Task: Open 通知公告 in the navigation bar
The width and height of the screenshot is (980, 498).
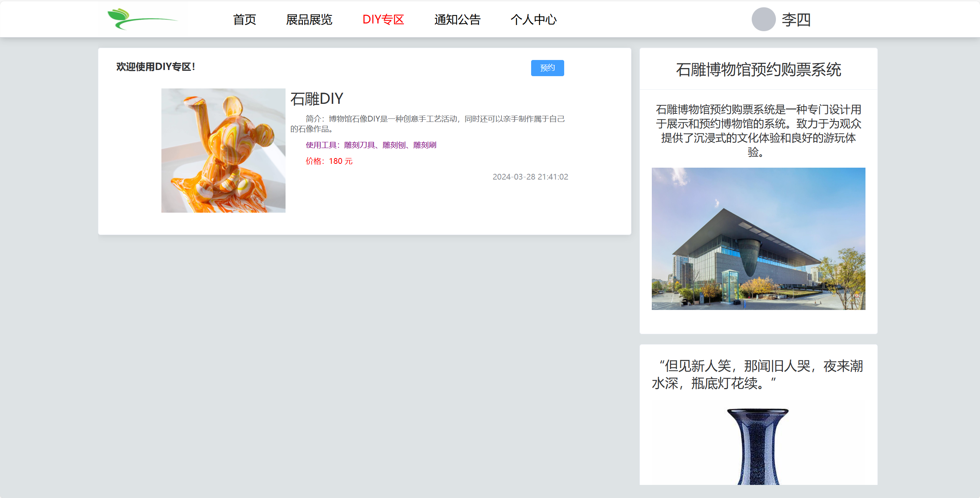Action: pos(457,20)
